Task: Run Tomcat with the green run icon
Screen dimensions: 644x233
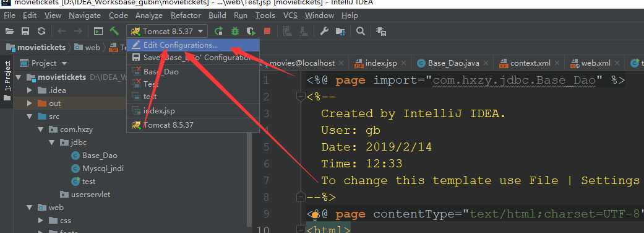Action: tap(219, 31)
